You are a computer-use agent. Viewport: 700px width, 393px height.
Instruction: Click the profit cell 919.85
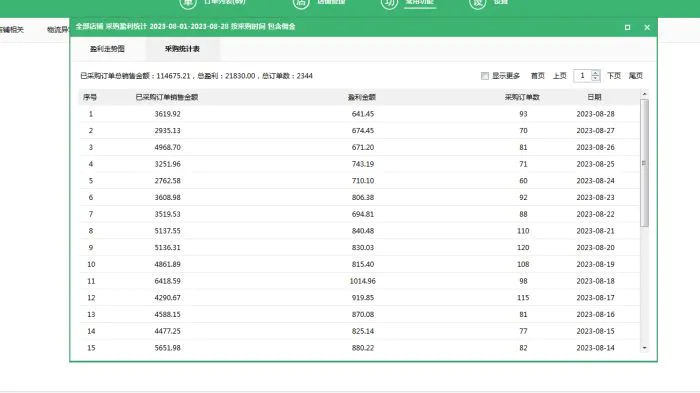[x=362, y=297]
